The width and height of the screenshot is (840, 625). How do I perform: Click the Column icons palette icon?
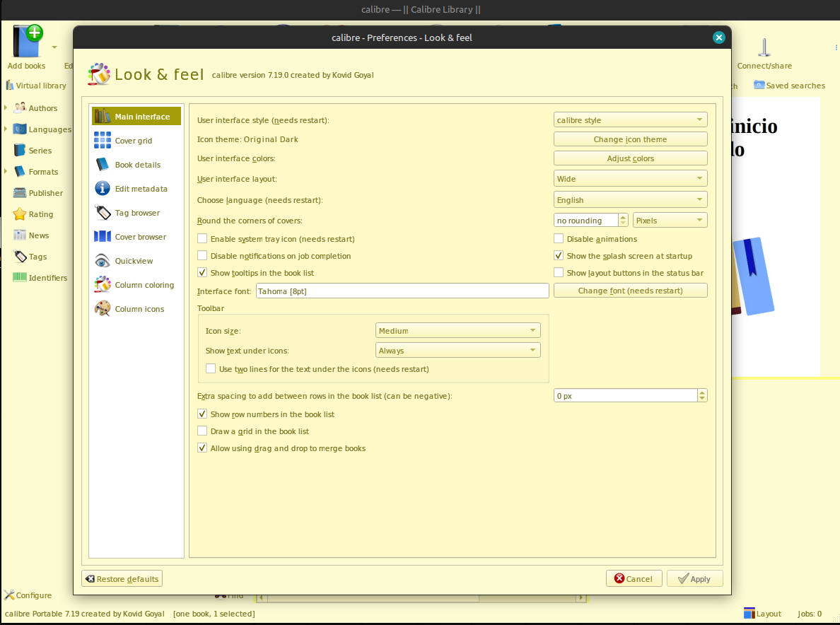[103, 308]
